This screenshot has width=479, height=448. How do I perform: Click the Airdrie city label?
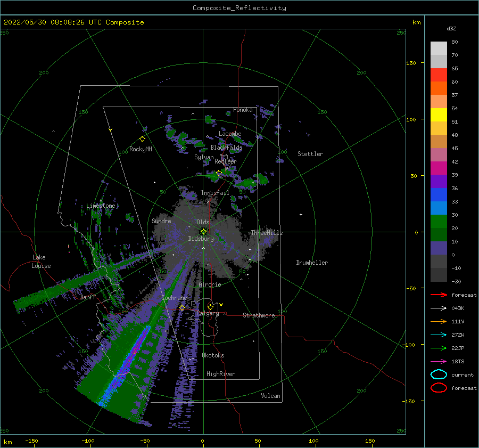click(x=210, y=284)
